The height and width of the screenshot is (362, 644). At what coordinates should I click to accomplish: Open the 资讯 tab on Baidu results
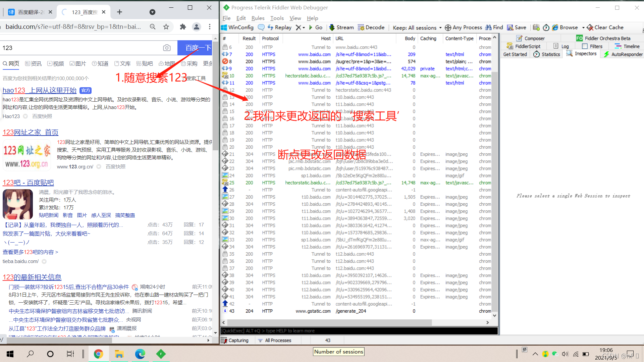tap(33, 63)
